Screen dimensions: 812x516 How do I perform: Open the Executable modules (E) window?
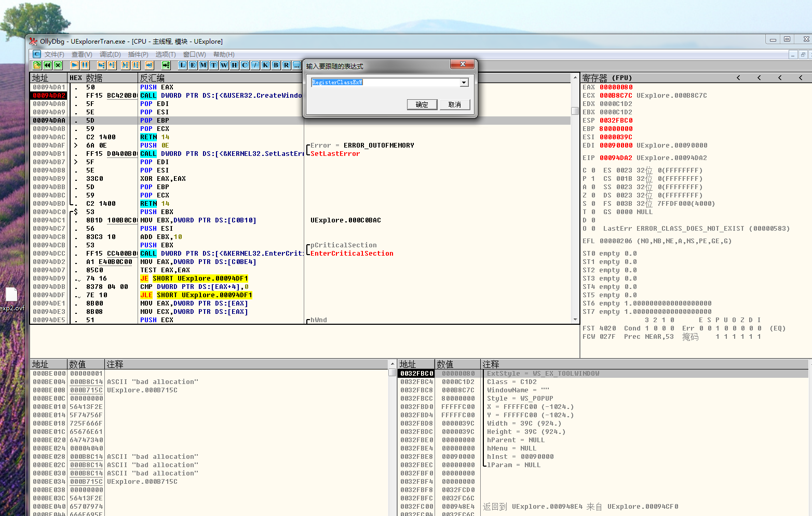(193, 65)
